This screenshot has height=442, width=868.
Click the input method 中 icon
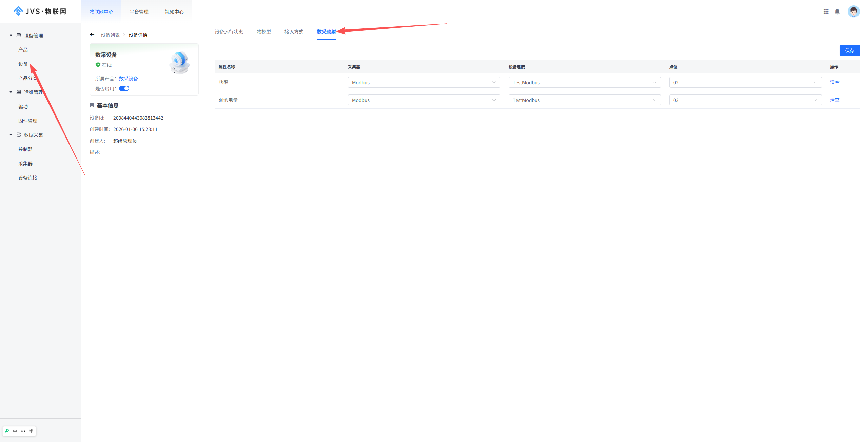15,431
